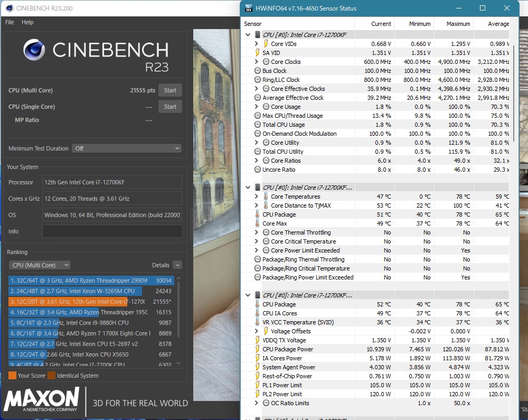The width and height of the screenshot is (528, 420).
Task: Expand the Core Temperatures row
Action: click(x=256, y=197)
